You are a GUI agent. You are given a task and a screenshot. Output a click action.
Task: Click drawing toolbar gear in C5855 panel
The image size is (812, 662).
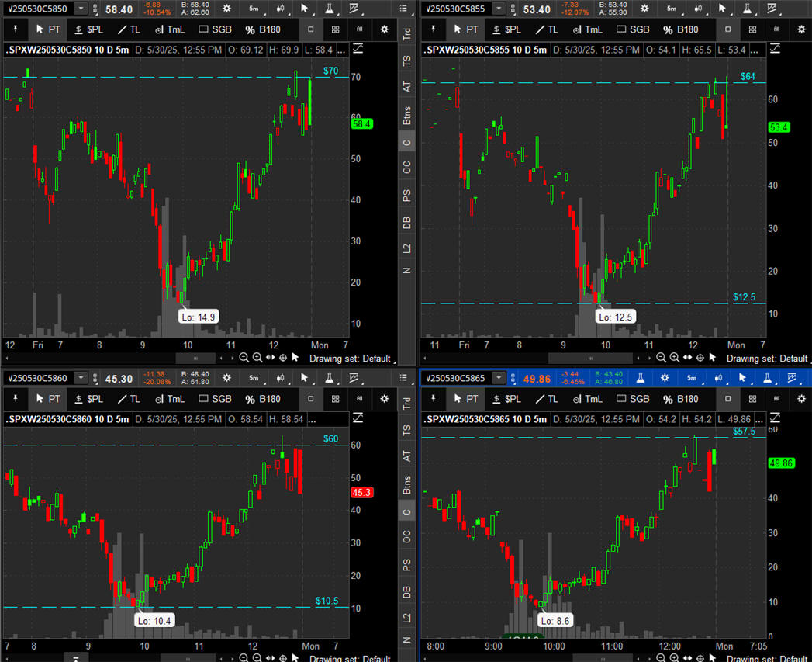[x=802, y=29]
